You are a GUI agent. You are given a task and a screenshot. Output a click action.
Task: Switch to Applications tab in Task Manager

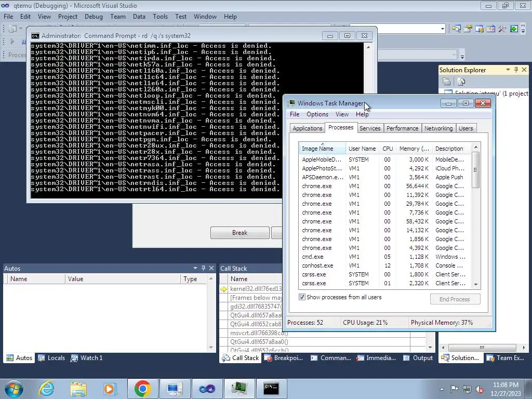[308, 128]
